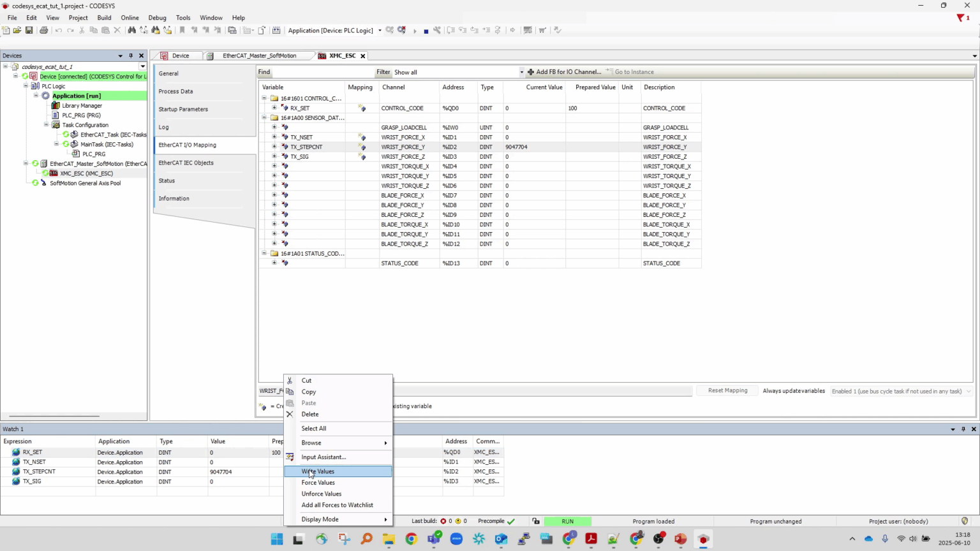This screenshot has height=551, width=980.
Task: Select Force Values in the context menu
Action: pos(318,482)
